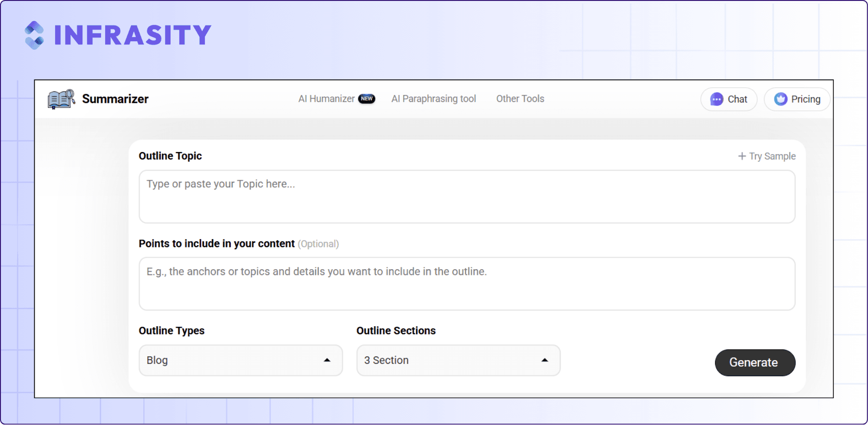Click the Points to include in your content label
Image resolution: width=868 pixels, height=425 pixels.
(216, 244)
